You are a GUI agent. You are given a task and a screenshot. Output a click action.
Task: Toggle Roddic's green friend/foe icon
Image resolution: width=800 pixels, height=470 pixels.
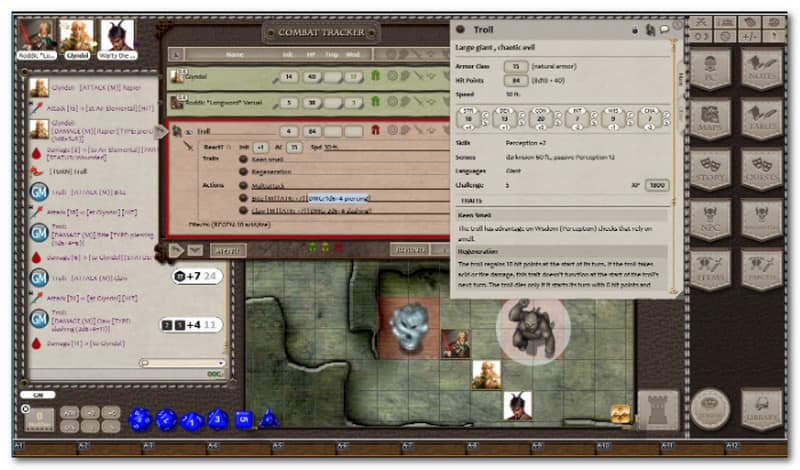pos(376,102)
